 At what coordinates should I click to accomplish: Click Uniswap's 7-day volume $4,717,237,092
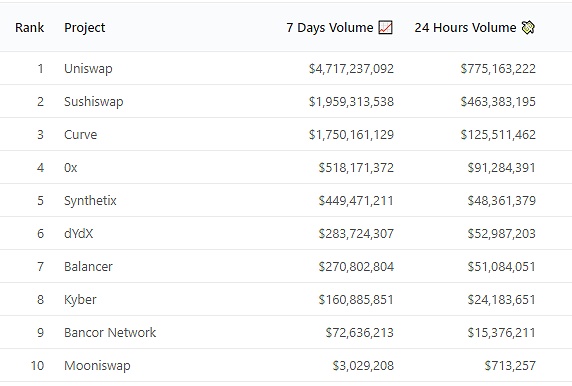[x=351, y=69]
